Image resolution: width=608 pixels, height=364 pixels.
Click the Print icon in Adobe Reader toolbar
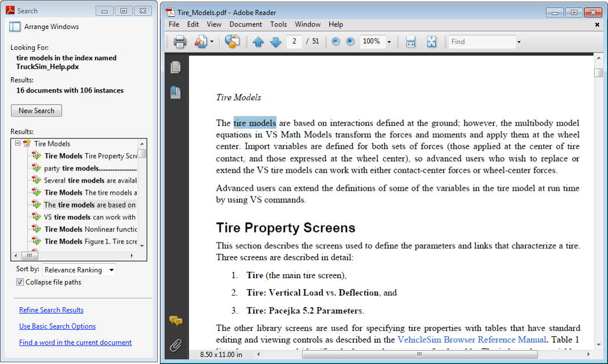pos(180,42)
